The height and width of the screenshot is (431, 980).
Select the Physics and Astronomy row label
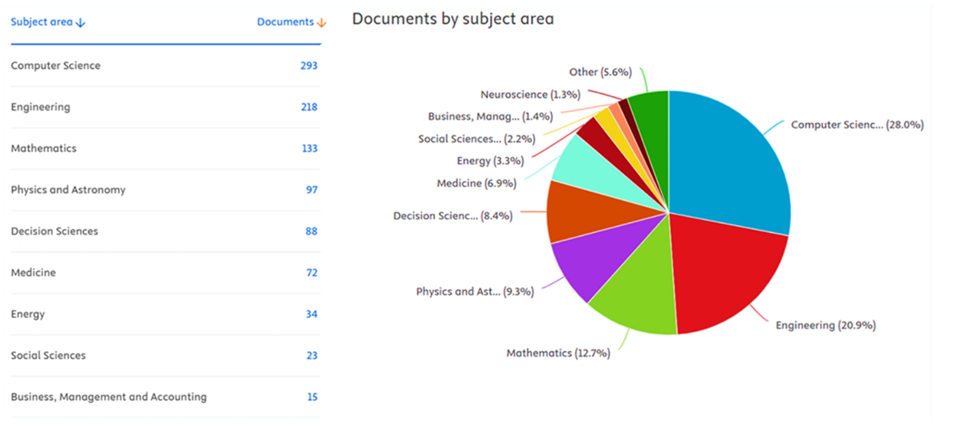[x=68, y=190]
